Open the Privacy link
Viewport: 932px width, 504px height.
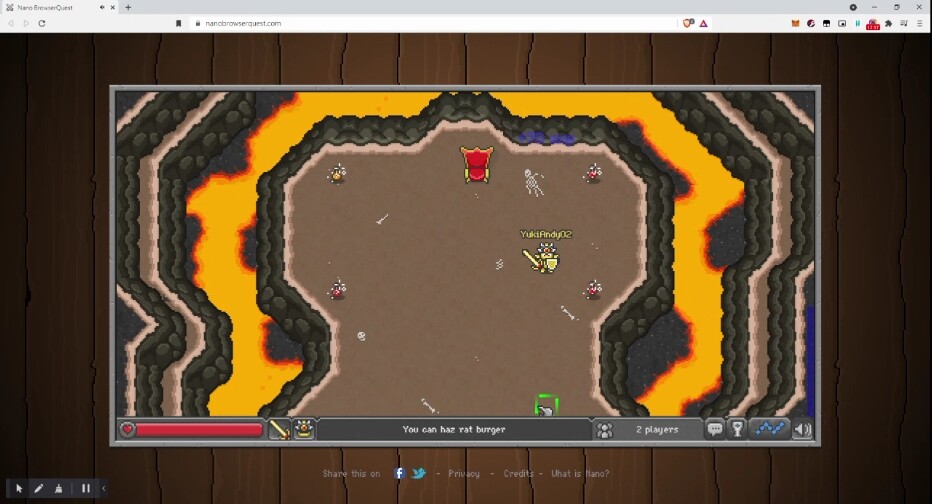(x=464, y=474)
